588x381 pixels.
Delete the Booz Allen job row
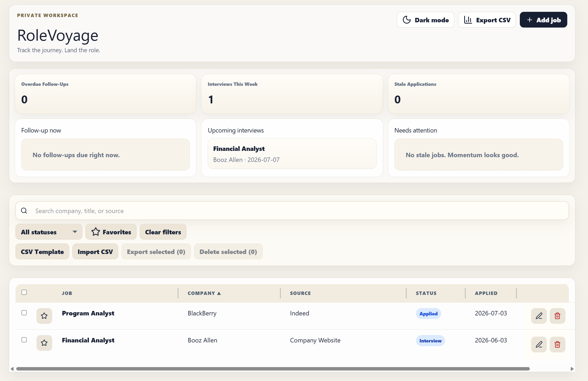[x=558, y=344]
